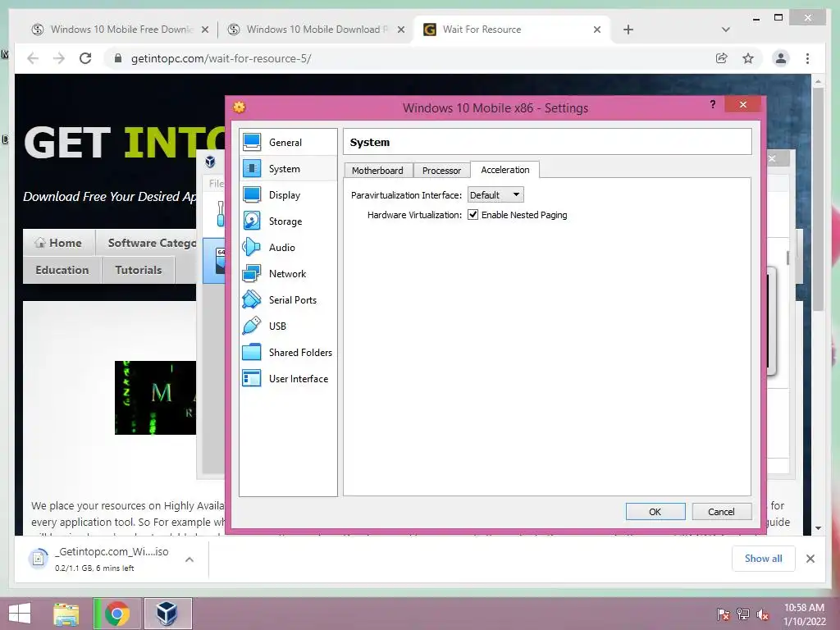This screenshot has width=840, height=630.
Task: Open Chrome tab search chevron
Action: (x=726, y=30)
